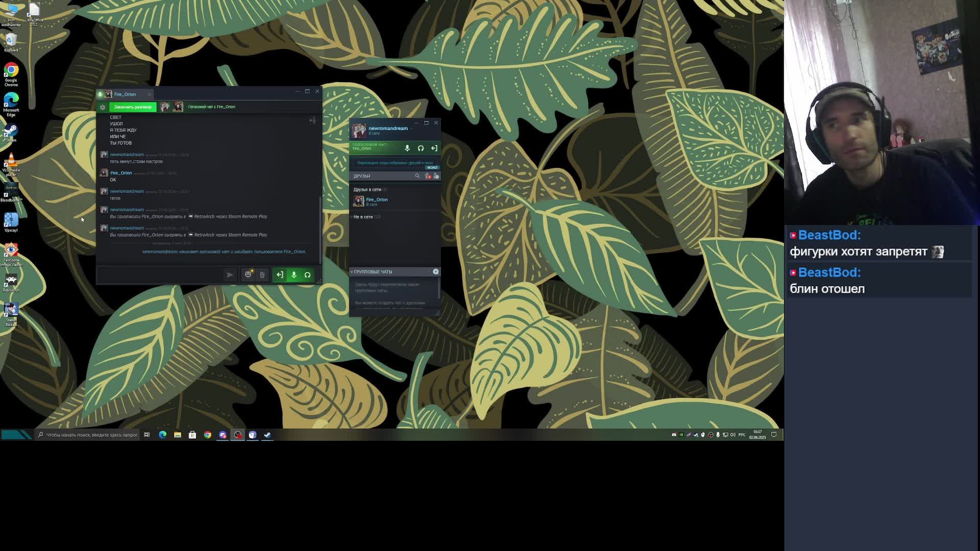Click the add friend icon
This screenshot has height=551, width=980.
pyautogui.click(x=436, y=176)
